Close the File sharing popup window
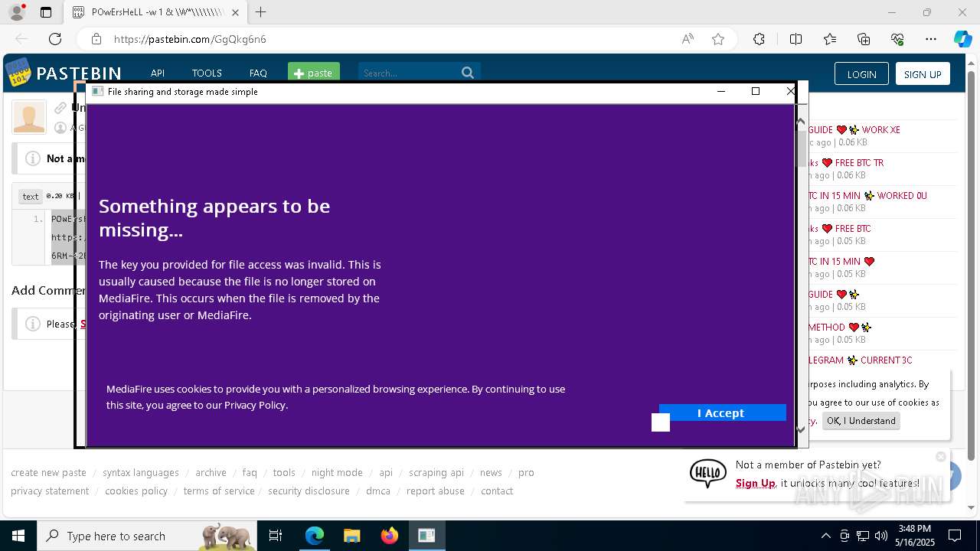This screenshot has width=980, height=551. pyautogui.click(x=791, y=91)
